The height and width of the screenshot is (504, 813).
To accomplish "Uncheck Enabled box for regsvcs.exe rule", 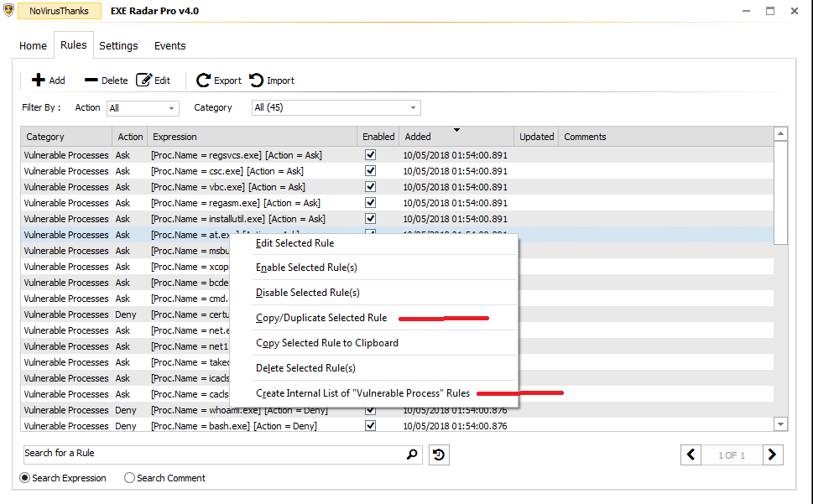I will tap(370, 155).
